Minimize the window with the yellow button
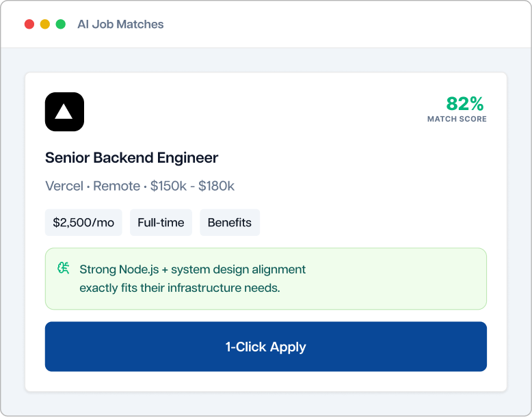532x417 pixels. point(45,25)
